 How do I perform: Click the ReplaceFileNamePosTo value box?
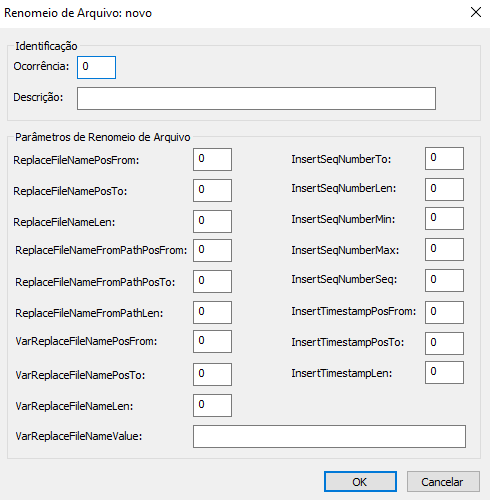[x=212, y=190]
